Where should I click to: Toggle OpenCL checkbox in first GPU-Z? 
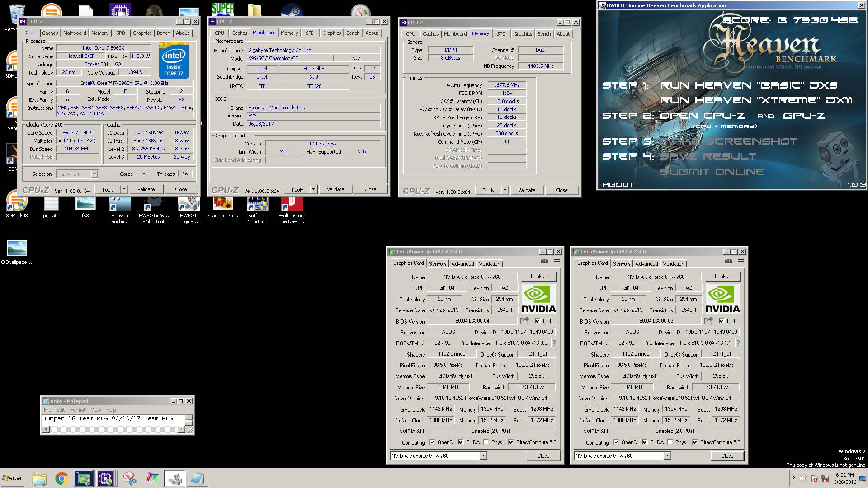[432, 442]
